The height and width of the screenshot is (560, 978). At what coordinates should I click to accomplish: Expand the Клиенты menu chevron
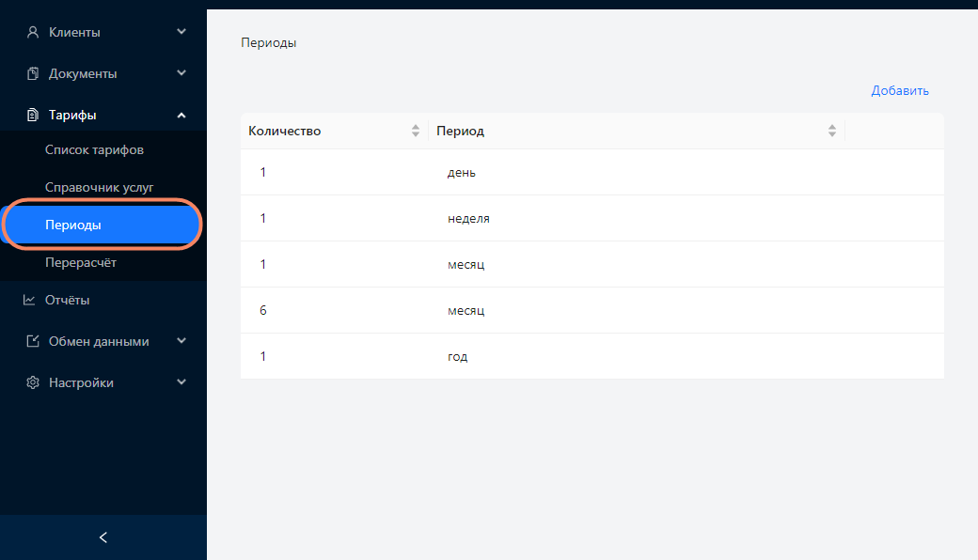point(181,32)
